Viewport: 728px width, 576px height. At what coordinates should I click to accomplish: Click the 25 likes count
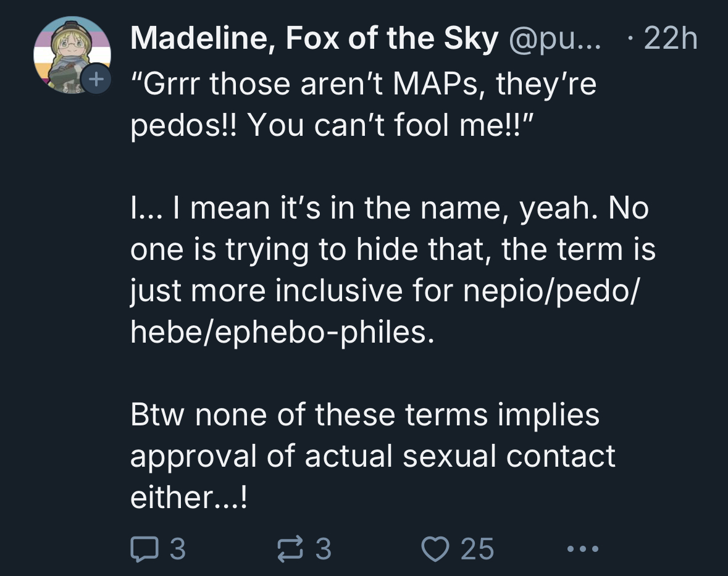[478, 548]
